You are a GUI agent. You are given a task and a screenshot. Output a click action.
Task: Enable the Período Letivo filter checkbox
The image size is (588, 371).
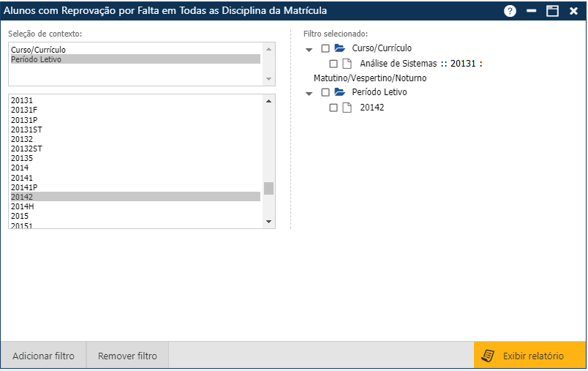point(325,93)
